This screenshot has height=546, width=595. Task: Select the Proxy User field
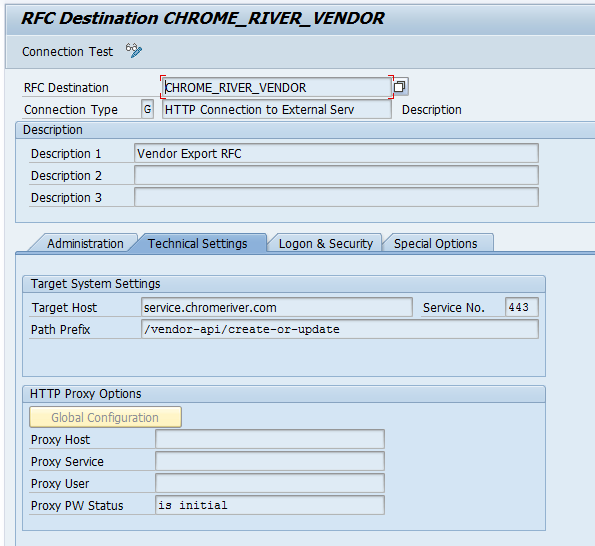270,483
